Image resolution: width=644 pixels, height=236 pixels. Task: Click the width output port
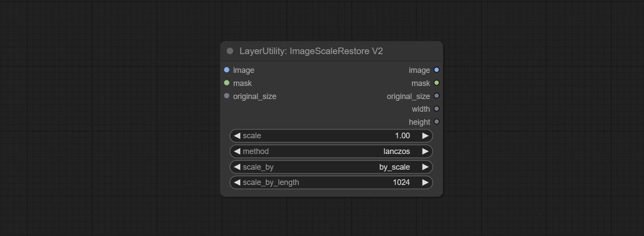436,109
